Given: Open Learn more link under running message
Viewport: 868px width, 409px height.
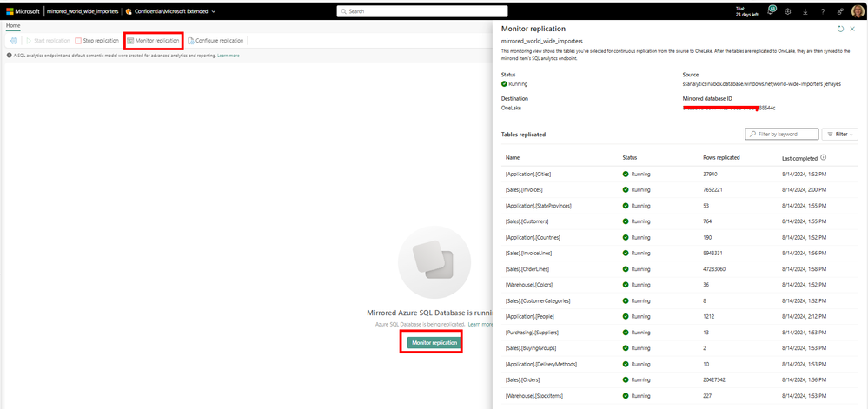Looking at the screenshot, I should click(480, 324).
